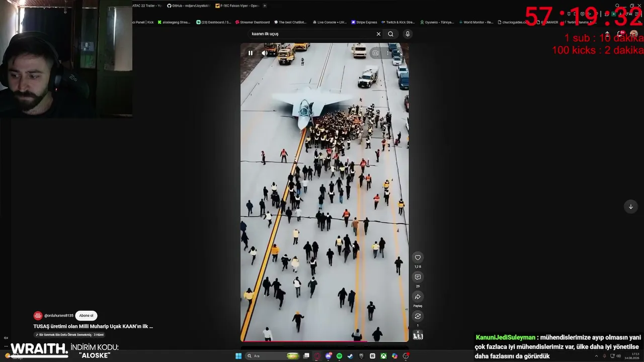644x362 pixels.
Task: Open a new browser tab
Action: point(265,6)
